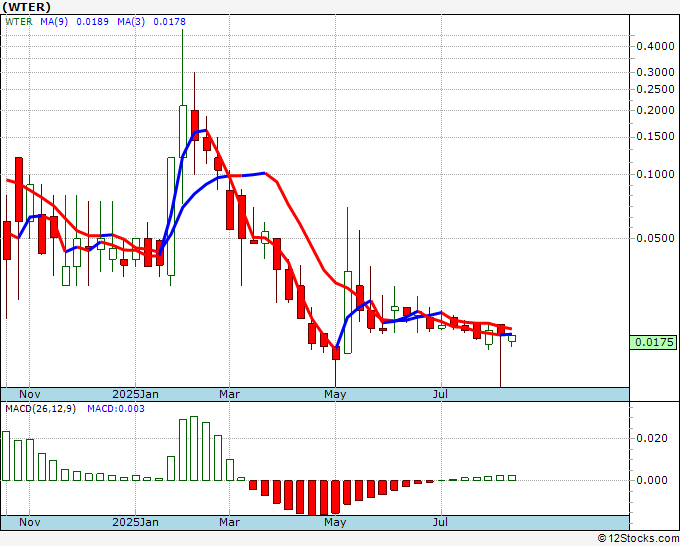Click the MA(3) legend label
This screenshot has height=546, width=680.
131,21
